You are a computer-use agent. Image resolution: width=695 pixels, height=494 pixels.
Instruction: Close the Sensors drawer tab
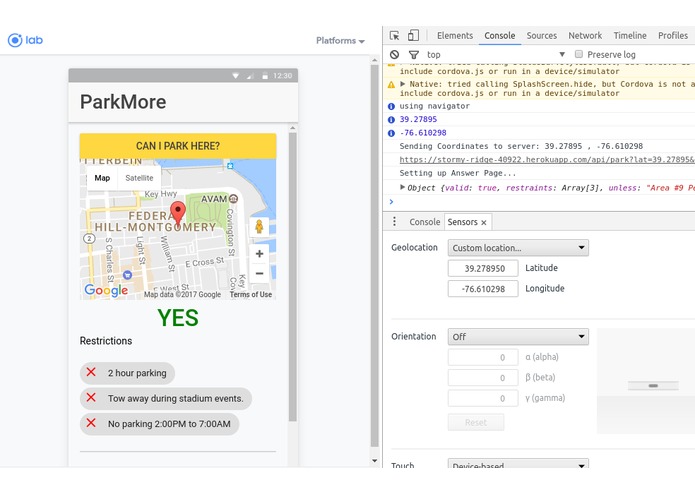pyautogui.click(x=484, y=222)
